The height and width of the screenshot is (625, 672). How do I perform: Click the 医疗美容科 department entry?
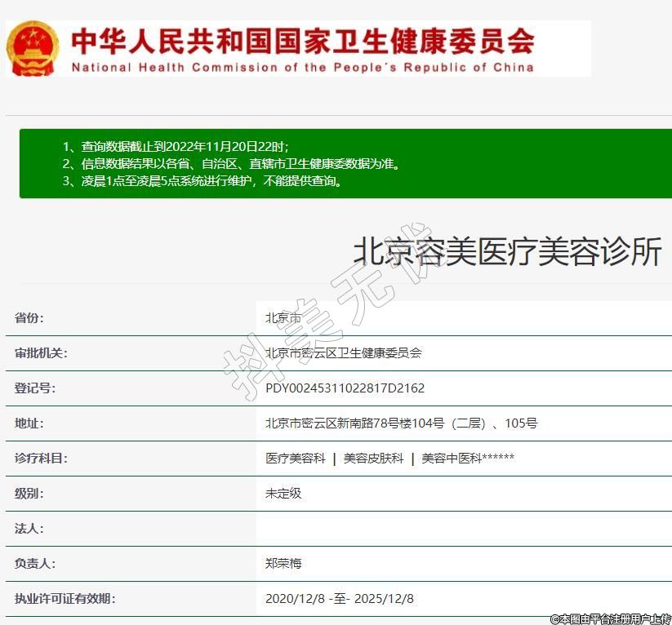point(296,459)
